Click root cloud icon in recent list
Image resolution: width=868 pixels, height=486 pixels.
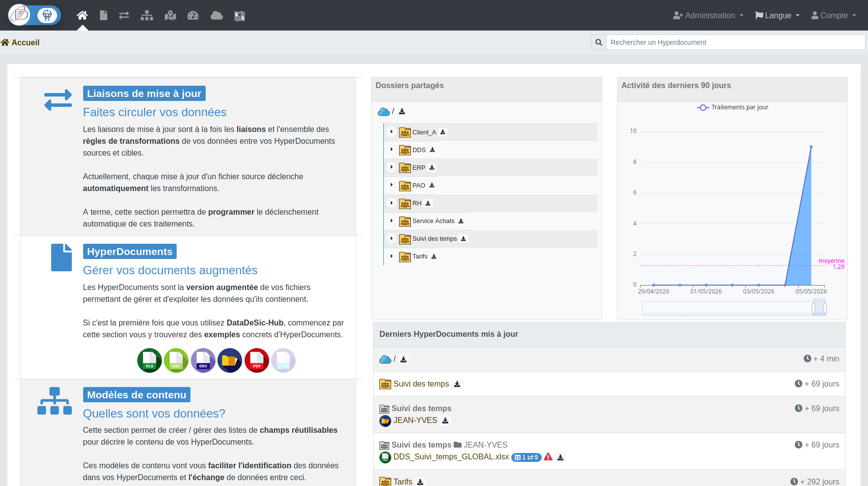[x=385, y=359]
